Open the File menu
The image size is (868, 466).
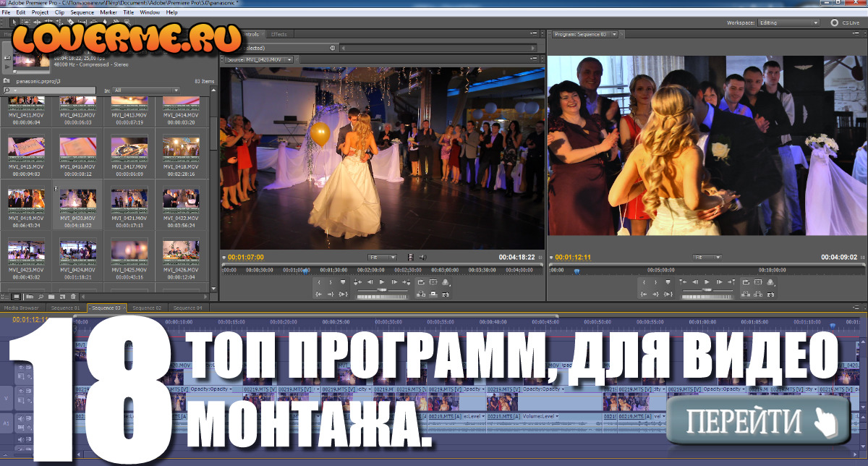click(6, 12)
